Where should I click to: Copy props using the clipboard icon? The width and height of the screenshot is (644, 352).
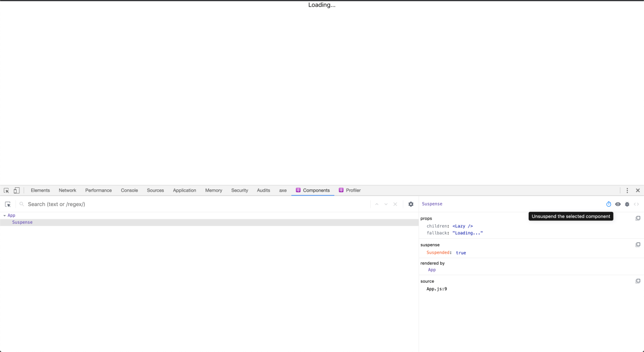638,218
